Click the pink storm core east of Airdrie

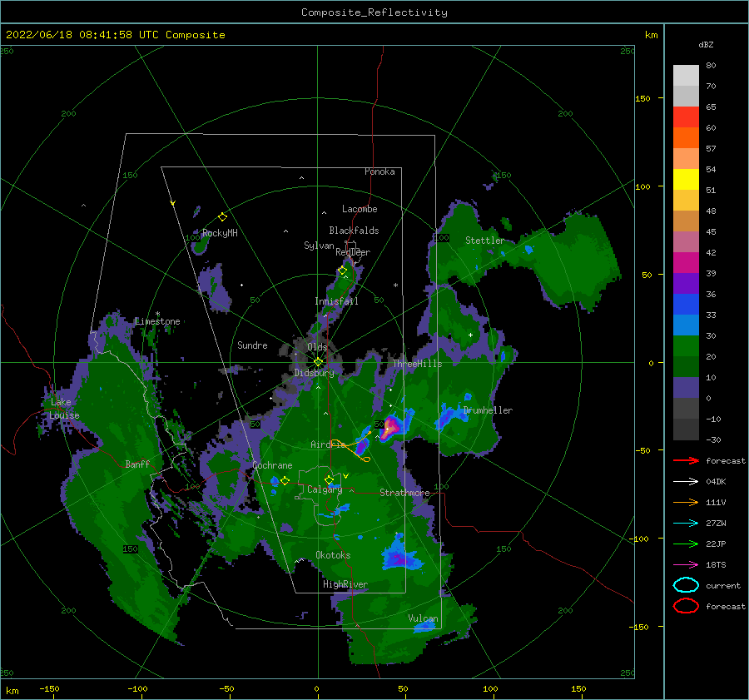click(391, 427)
